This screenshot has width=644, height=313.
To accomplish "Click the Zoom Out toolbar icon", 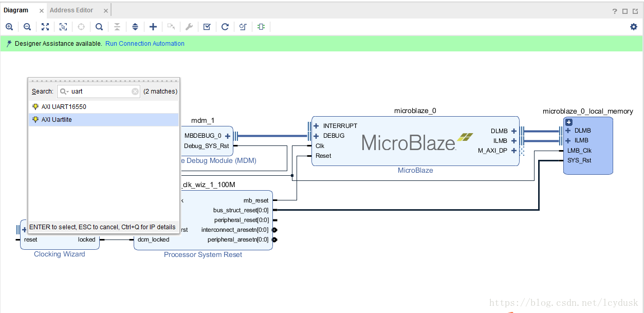I will [x=27, y=27].
